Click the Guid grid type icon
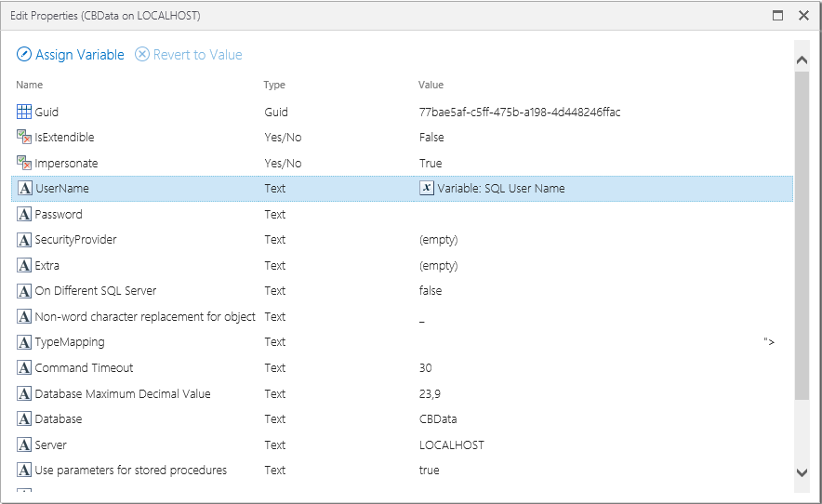The height and width of the screenshot is (504, 822). pos(24,112)
